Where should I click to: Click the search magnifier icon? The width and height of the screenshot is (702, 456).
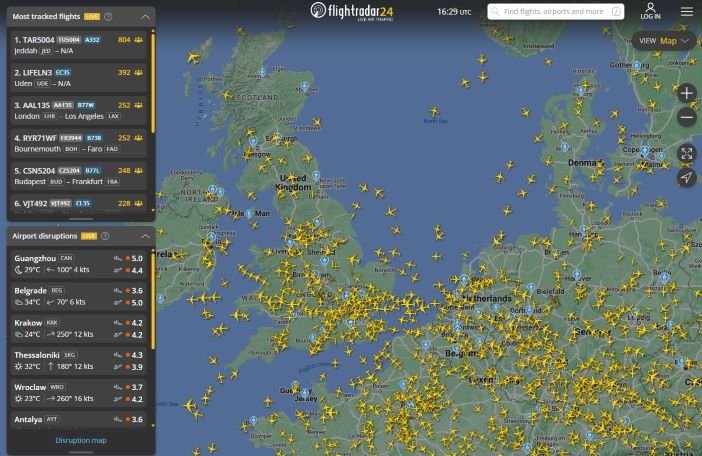coord(495,12)
